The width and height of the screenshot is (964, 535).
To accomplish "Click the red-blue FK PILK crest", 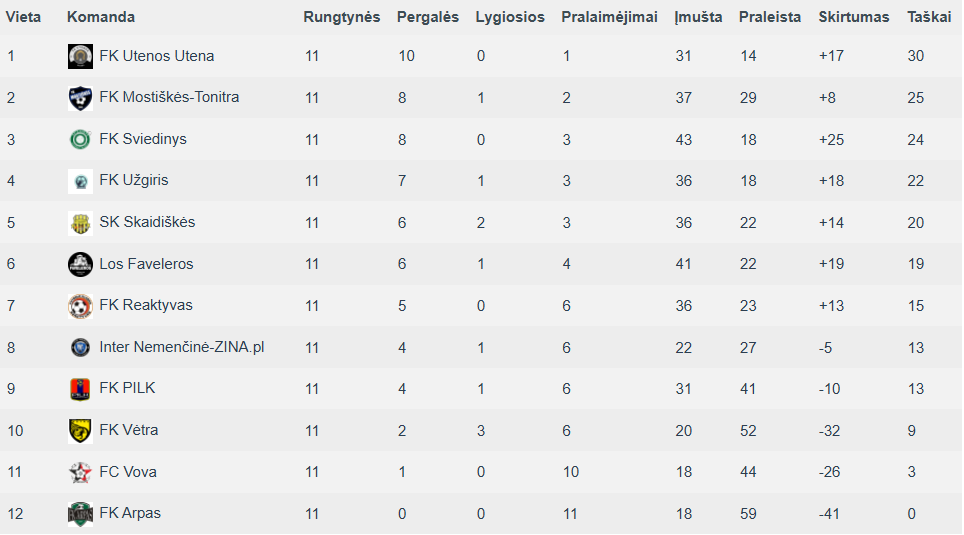I will (x=81, y=389).
